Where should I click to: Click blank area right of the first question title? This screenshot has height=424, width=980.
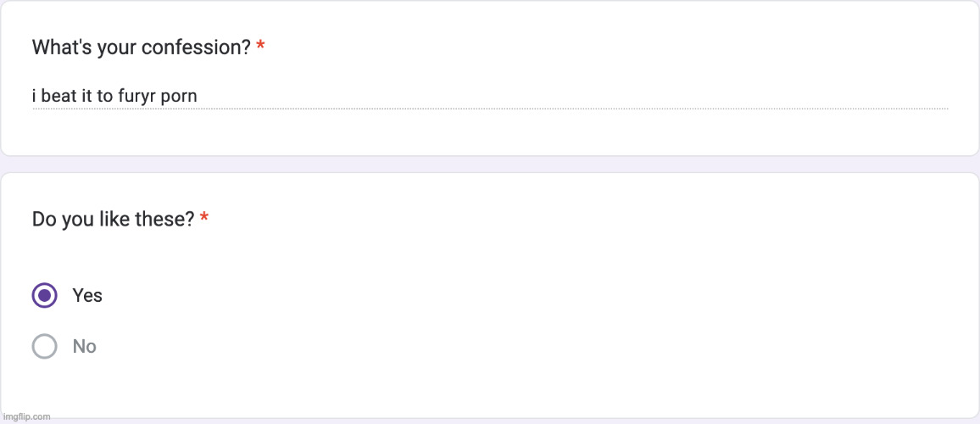[593, 47]
